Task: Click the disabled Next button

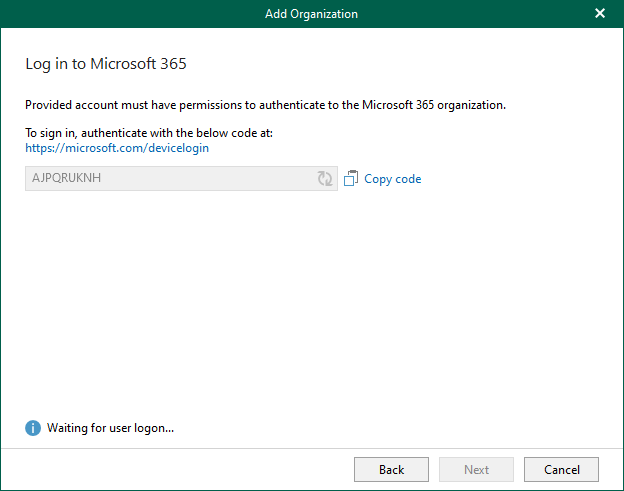Action: click(x=476, y=469)
